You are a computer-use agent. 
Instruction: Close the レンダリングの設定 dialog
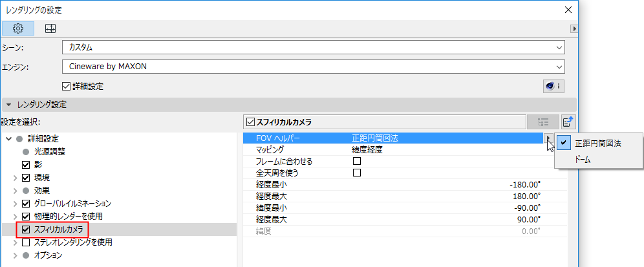pyautogui.click(x=568, y=10)
